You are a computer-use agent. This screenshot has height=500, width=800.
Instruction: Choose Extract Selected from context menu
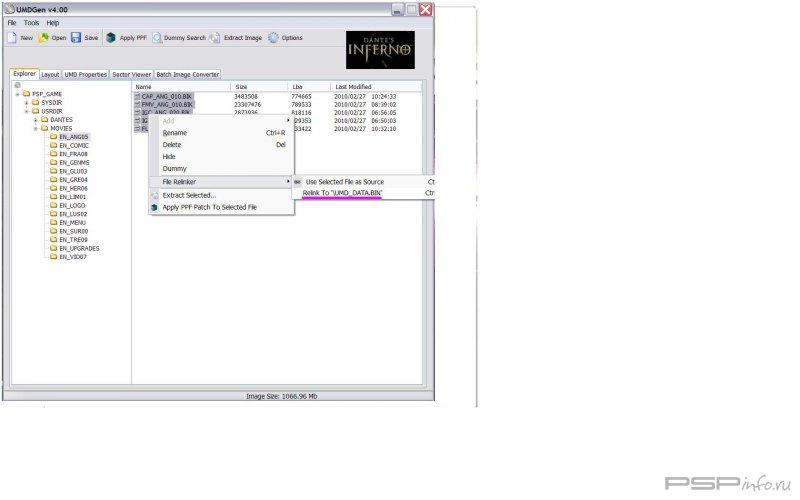pos(189,195)
